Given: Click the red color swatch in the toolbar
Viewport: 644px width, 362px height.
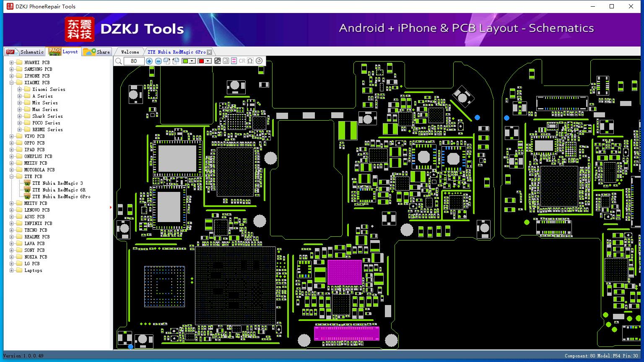Looking at the screenshot, I should pos(201,61).
